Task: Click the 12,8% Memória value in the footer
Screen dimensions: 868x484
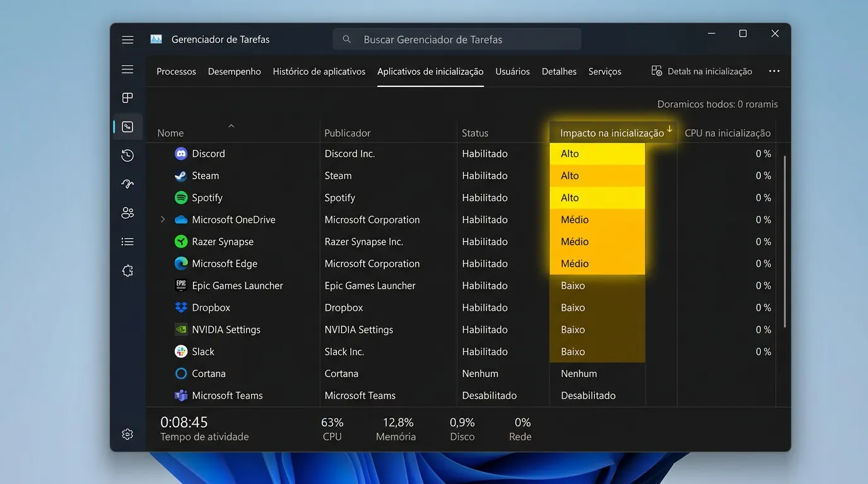Action: 398,422
